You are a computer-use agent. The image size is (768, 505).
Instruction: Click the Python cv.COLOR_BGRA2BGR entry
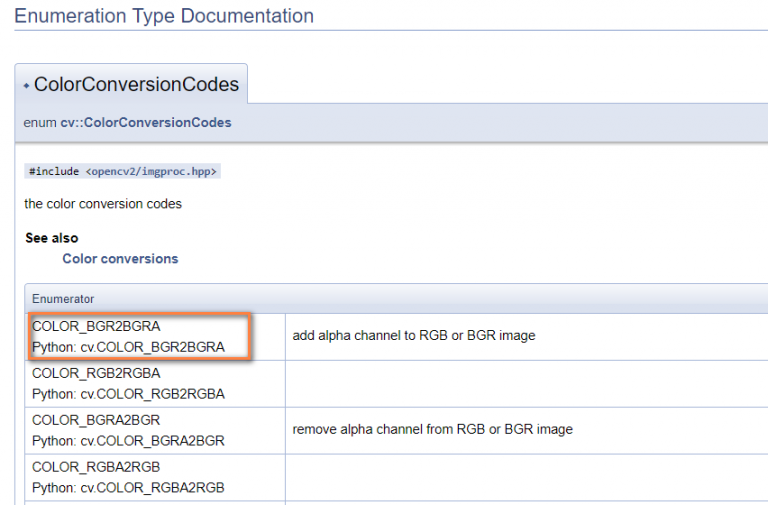(128, 441)
